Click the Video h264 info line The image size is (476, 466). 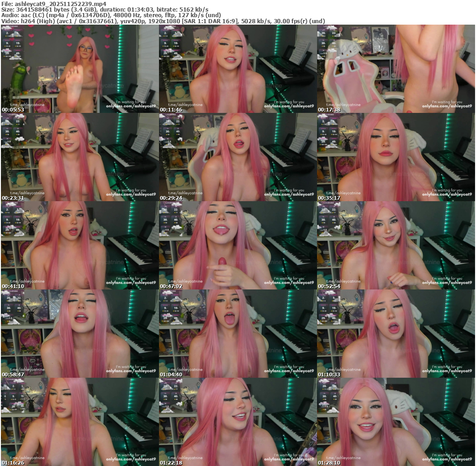click(163, 21)
